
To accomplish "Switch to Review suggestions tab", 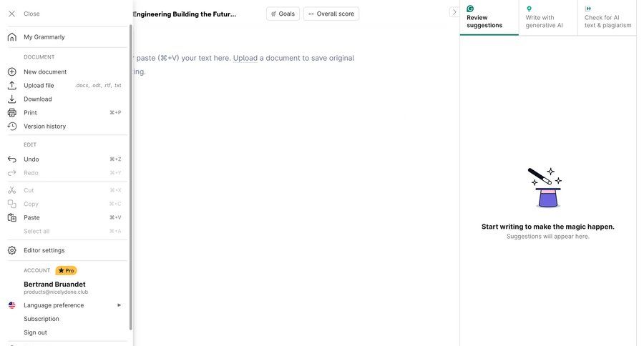I will coord(489,18).
